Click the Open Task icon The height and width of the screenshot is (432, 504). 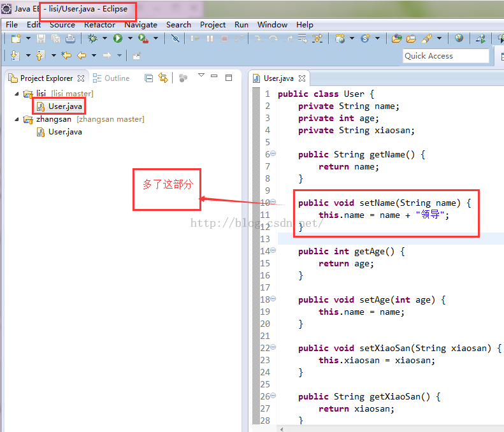pyautogui.click(x=412, y=39)
